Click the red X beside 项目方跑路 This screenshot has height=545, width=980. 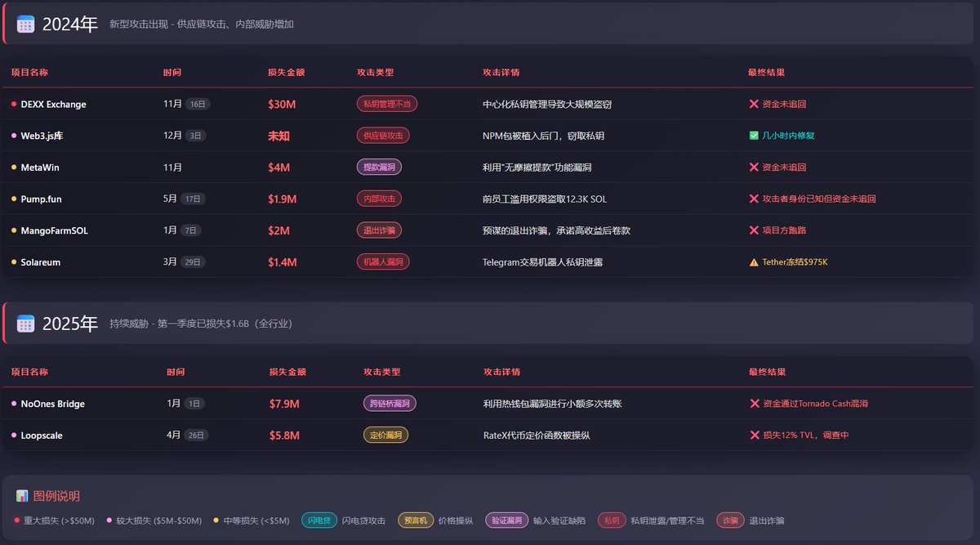(x=754, y=230)
